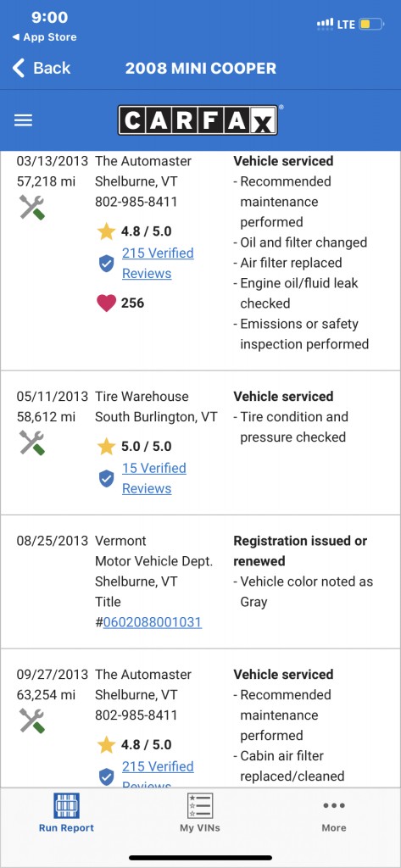This screenshot has height=868, width=401.
Task: Tap the 2008 MINI COOPER title
Action: pyautogui.click(x=200, y=69)
